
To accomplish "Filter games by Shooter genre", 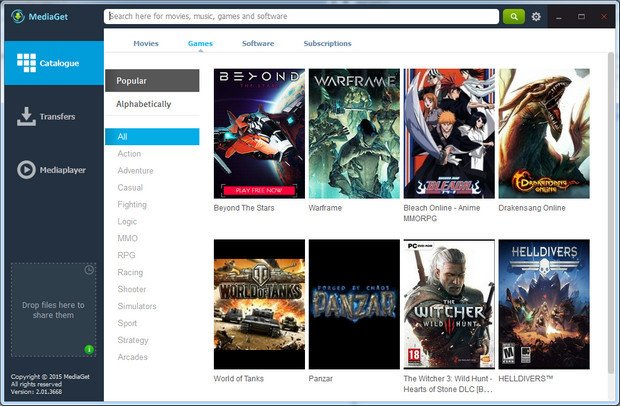I will click(x=132, y=289).
